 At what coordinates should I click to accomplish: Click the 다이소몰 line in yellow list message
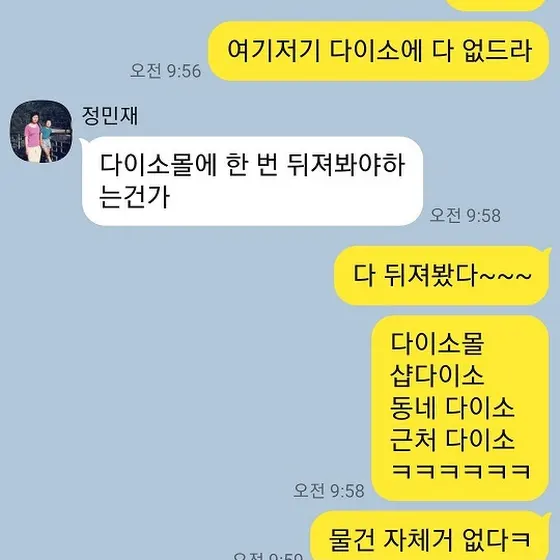[437, 343]
